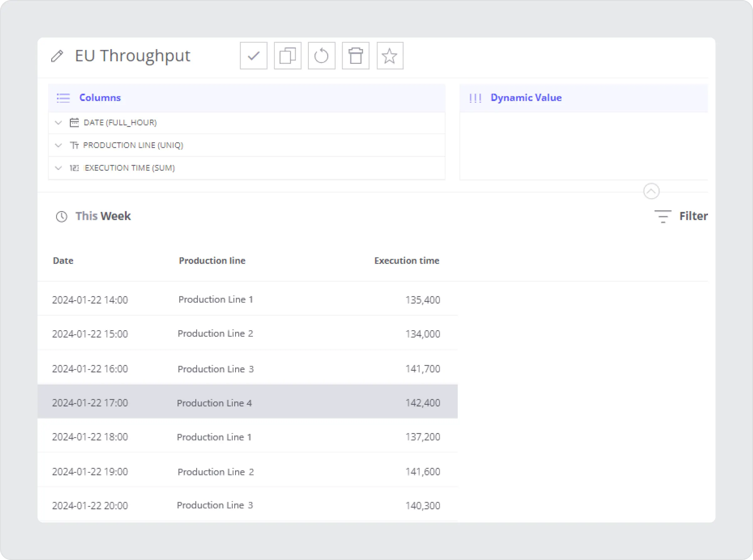
Task: Click the Columns list icon
Action: (63, 98)
